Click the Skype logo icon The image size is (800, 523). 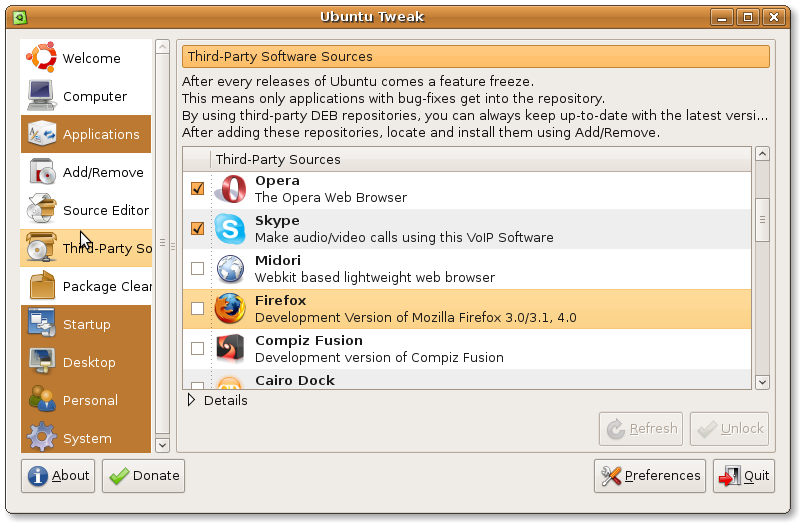(231, 229)
